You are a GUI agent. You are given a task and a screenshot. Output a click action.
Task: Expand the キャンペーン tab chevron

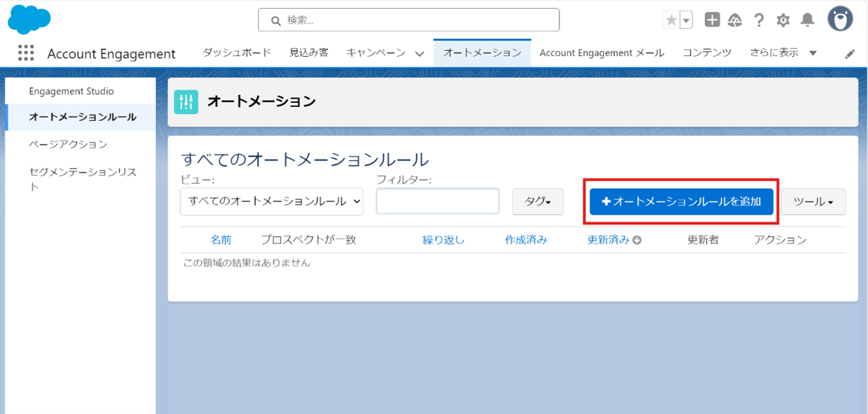click(x=420, y=54)
